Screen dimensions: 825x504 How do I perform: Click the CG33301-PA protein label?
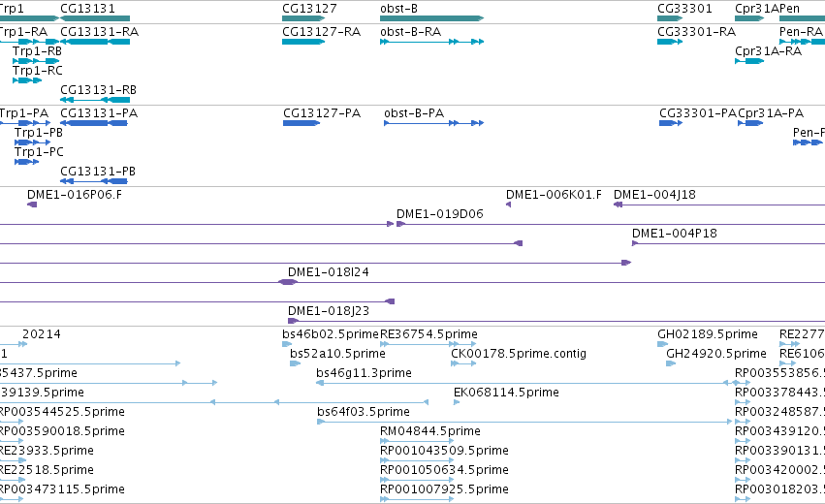698,113
